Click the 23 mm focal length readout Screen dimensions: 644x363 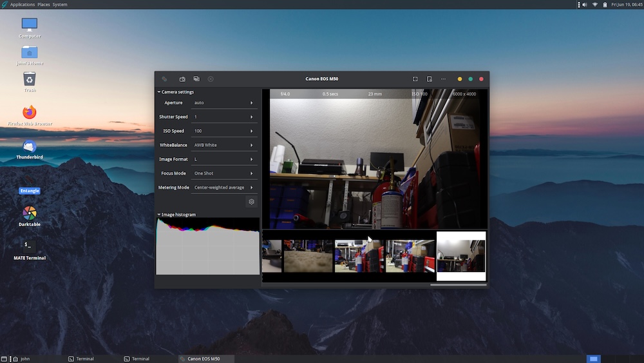coord(375,94)
